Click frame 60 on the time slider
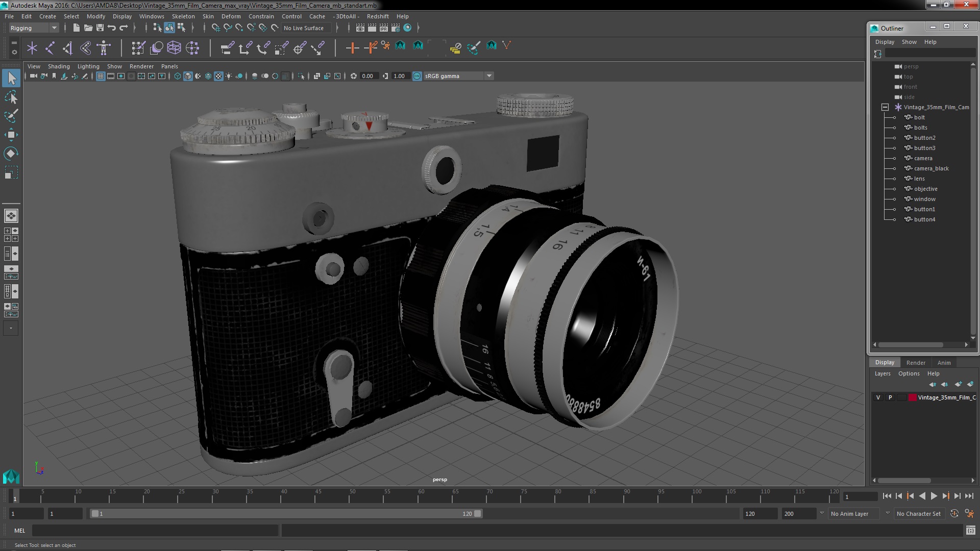The width and height of the screenshot is (980, 551). [x=421, y=496]
